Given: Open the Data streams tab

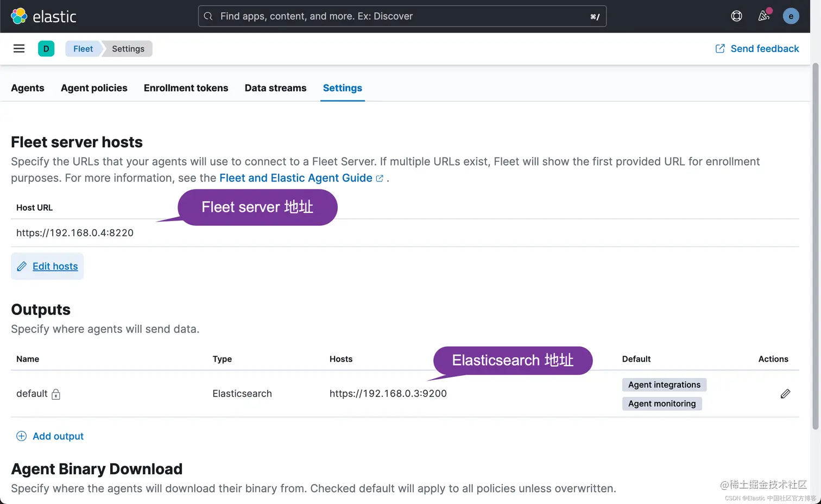Looking at the screenshot, I should point(275,88).
